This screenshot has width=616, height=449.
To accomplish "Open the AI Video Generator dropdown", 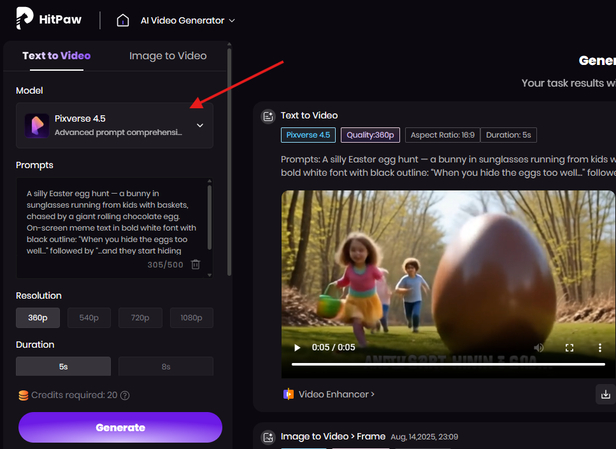I will pyautogui.click(x=188, y=20).
